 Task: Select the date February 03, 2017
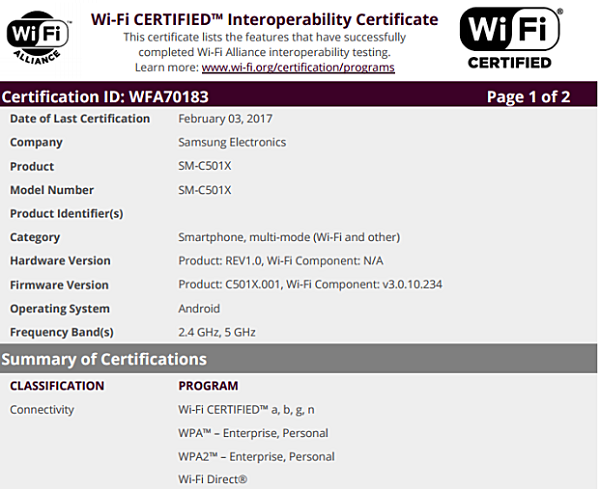click(x=225, y=119)
